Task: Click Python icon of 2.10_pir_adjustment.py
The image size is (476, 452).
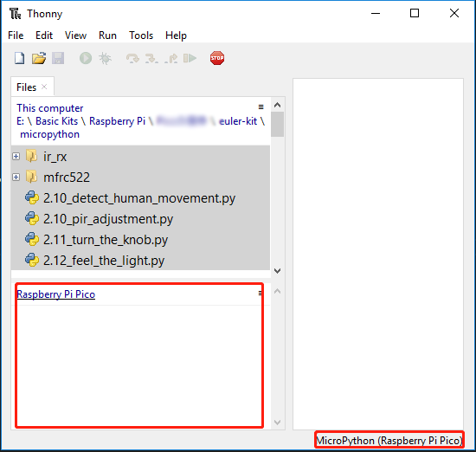Action: click(x=32, y=219)
